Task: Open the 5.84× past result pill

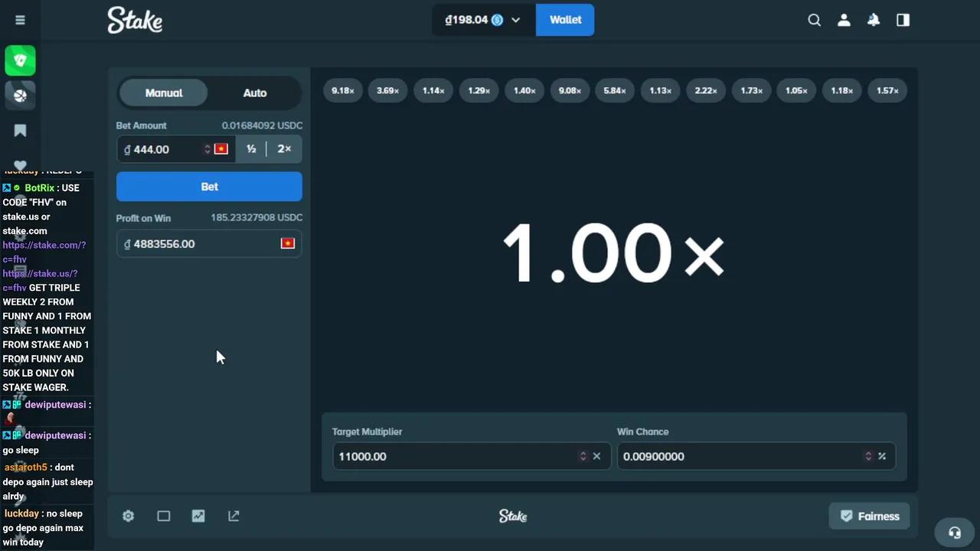Action: [x=615, y=91]
